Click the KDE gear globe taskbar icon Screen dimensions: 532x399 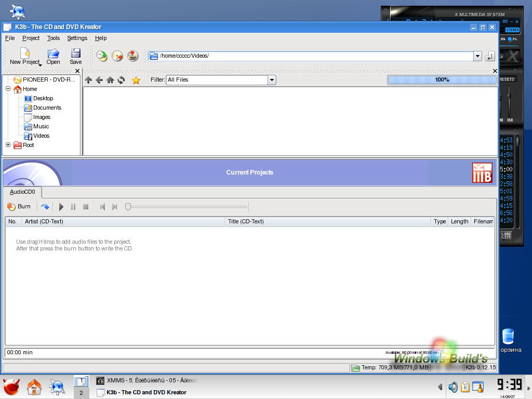point(57,387)
